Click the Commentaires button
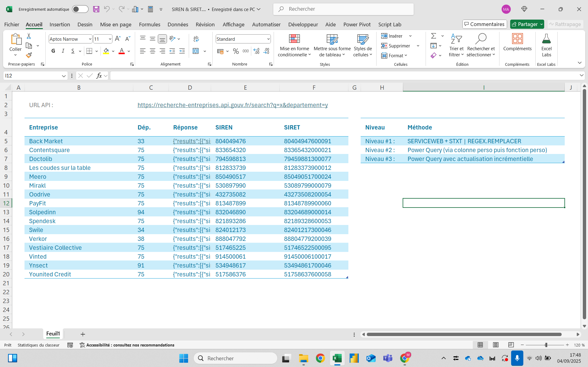The height and width of the screenshot is (367, 588). tap(484, 24)
